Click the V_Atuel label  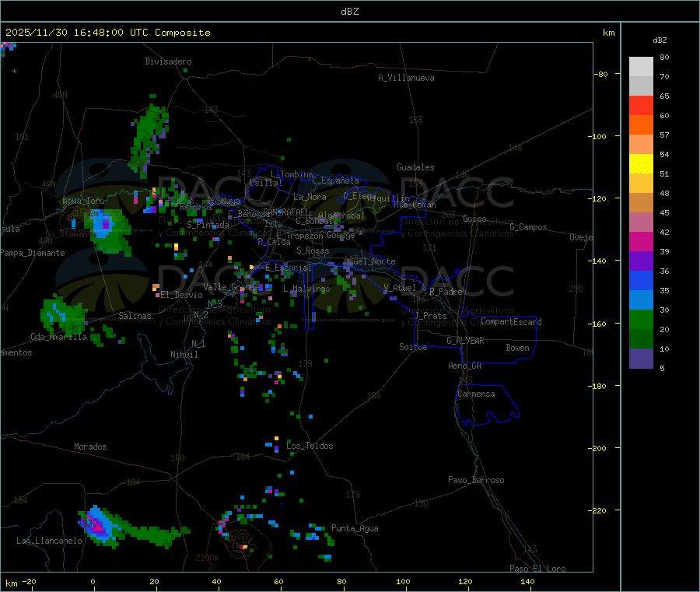pos(400,288)
